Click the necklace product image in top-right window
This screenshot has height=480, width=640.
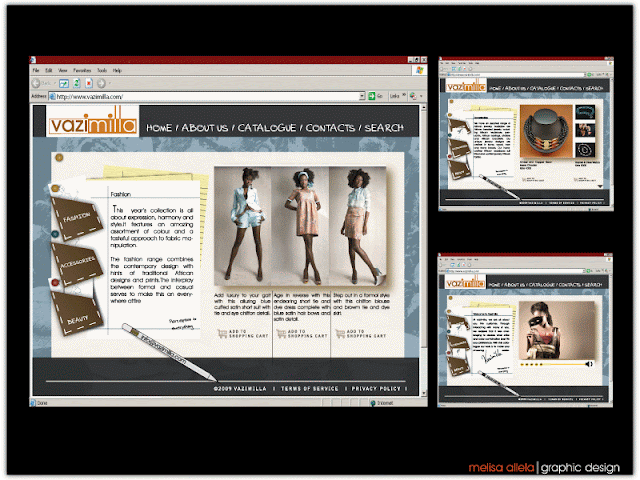546,131
